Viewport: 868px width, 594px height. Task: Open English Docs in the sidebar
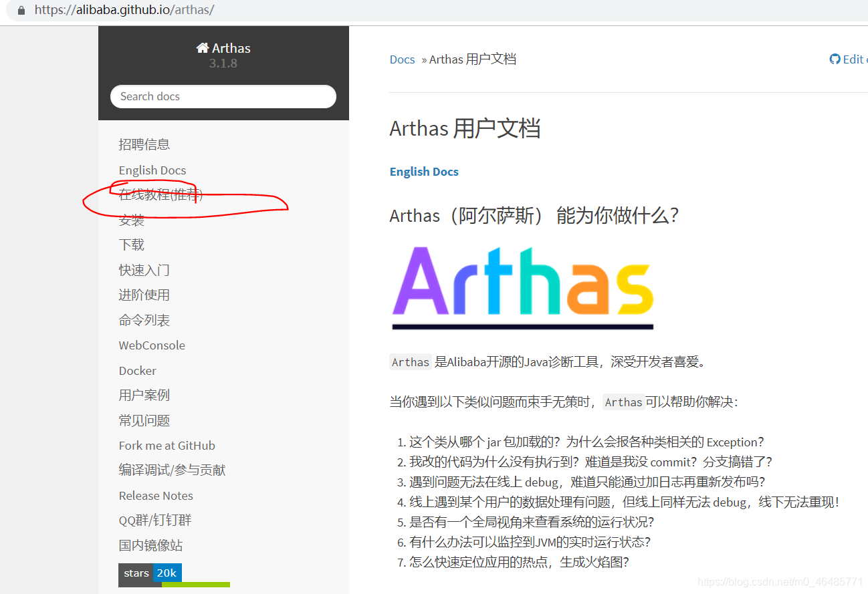coord(152,170)
